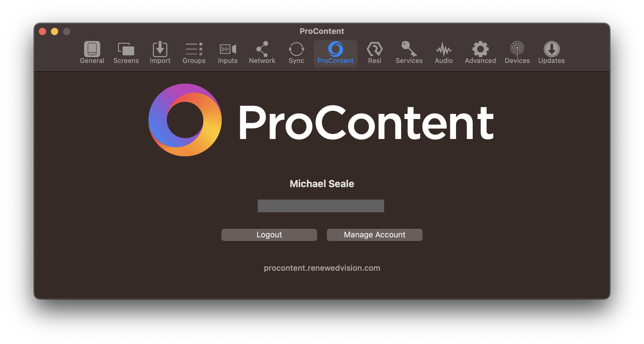Click the Michael Seale account name
644x344 pixels.
[x=322, y=184]
